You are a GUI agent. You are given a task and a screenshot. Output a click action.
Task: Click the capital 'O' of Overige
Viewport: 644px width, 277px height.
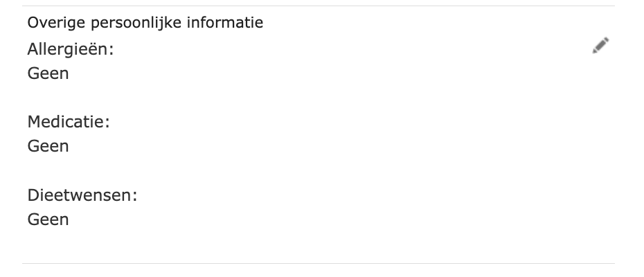click(x=33, y=23)
